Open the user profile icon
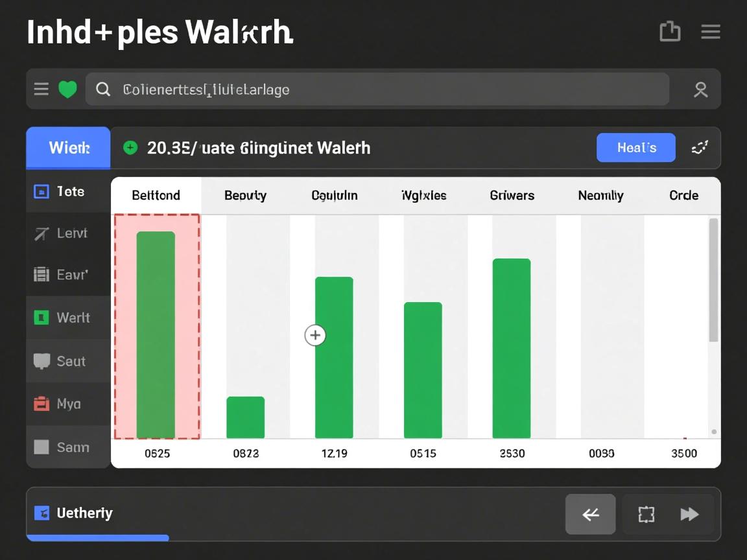Image resolution: width=747 pixels, height=560 pixels. tap(700, 89)
